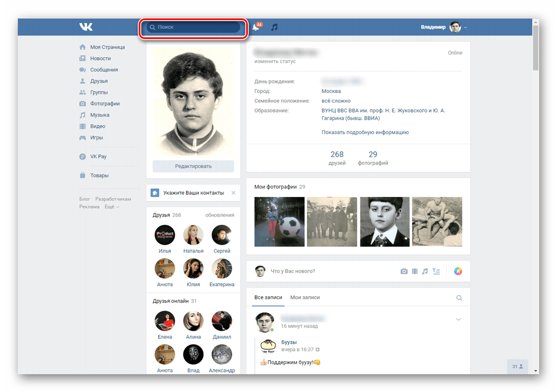Click the 'Редактировать' button
The image size is (557, 392).
193,166
